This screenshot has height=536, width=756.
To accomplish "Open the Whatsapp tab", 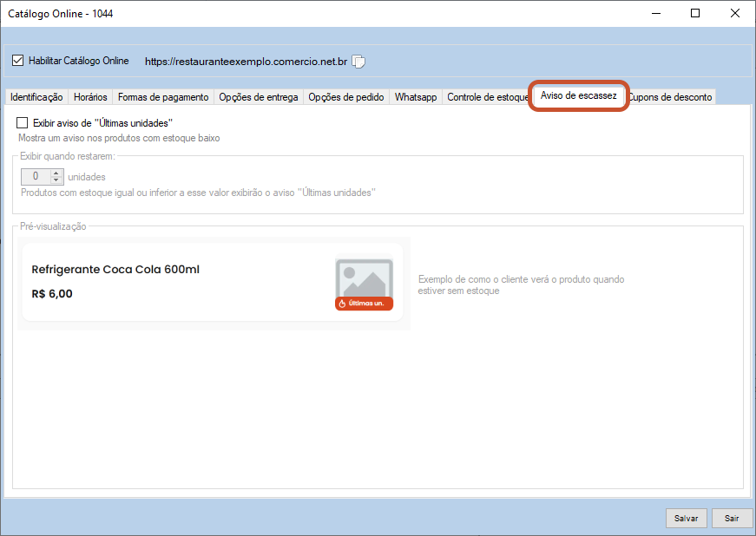I will coord(416,97).
